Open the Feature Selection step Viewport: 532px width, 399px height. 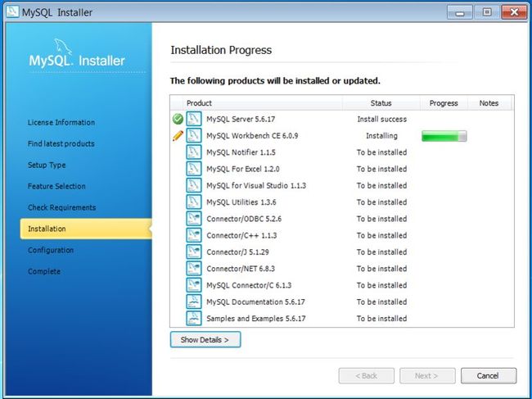56,186
